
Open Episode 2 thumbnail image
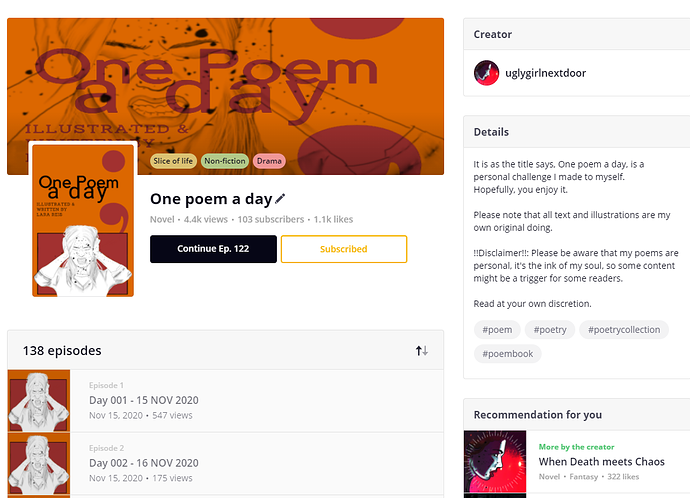pos(39,463)
